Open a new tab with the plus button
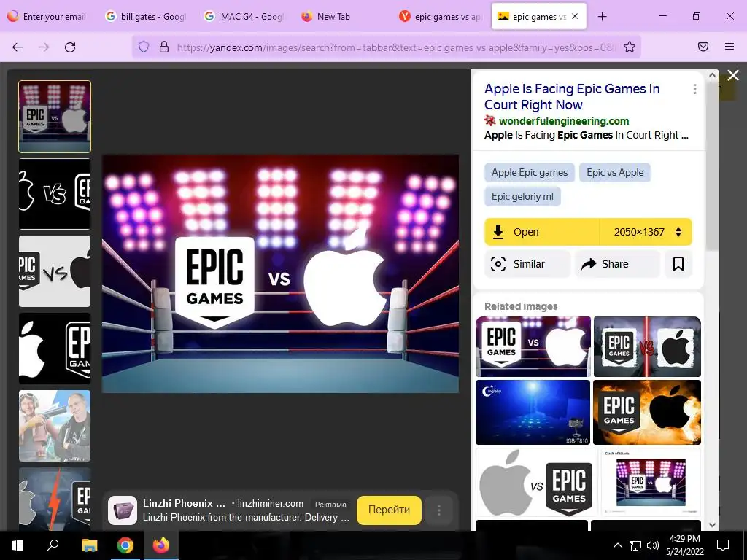The image size is (747, 560). tap(602, 17)
